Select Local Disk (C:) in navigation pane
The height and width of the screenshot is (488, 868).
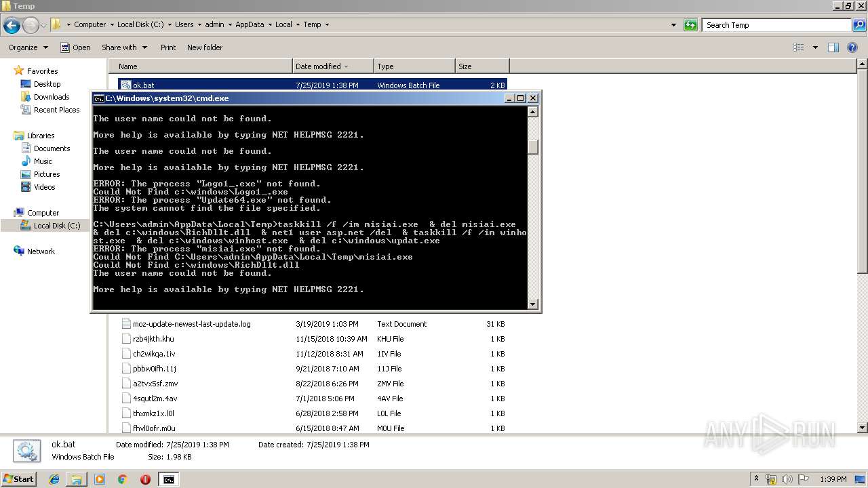[x=57, y=226]
